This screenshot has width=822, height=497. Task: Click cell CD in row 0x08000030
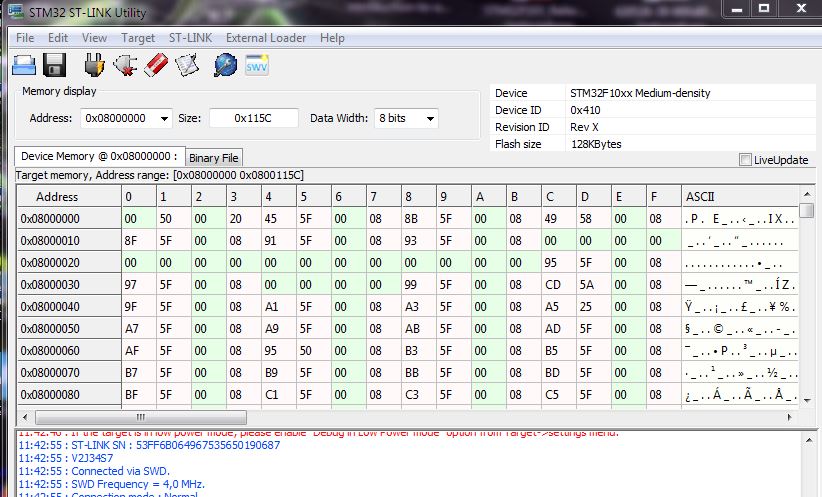[558, 285]
